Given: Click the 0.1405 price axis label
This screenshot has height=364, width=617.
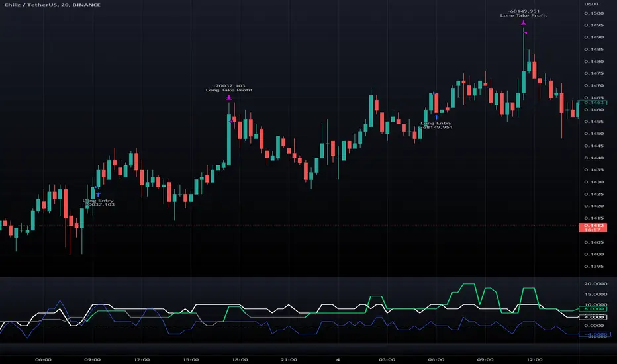Looking at the screenshot, I should pos(594,242).
